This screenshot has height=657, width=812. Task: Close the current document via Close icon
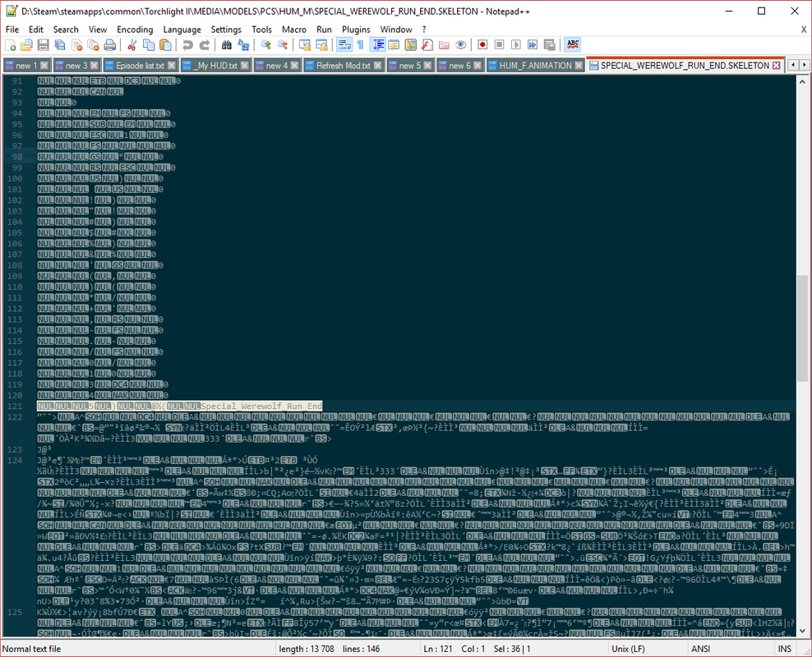click(x=76, y=45)
